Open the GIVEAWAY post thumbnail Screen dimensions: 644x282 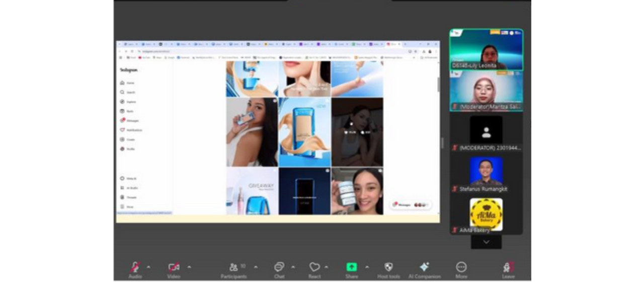pyautogui.click(x=252, y=191)
